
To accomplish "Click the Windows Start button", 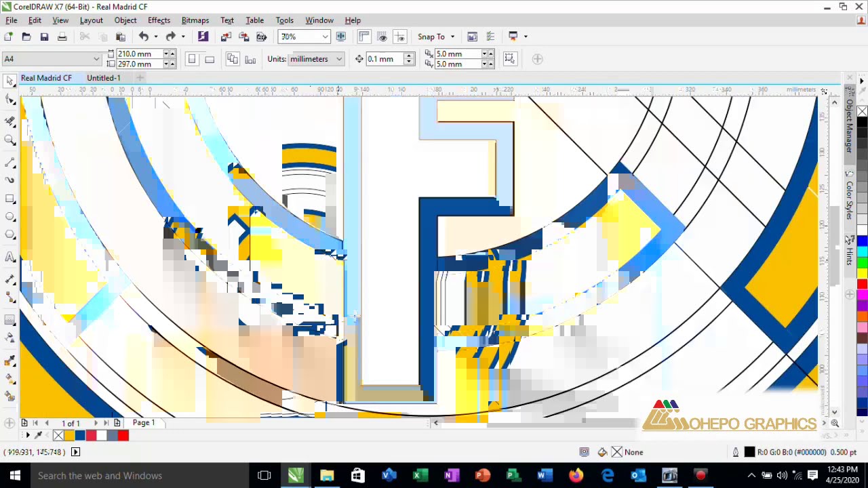I will (x=15, y=476).
